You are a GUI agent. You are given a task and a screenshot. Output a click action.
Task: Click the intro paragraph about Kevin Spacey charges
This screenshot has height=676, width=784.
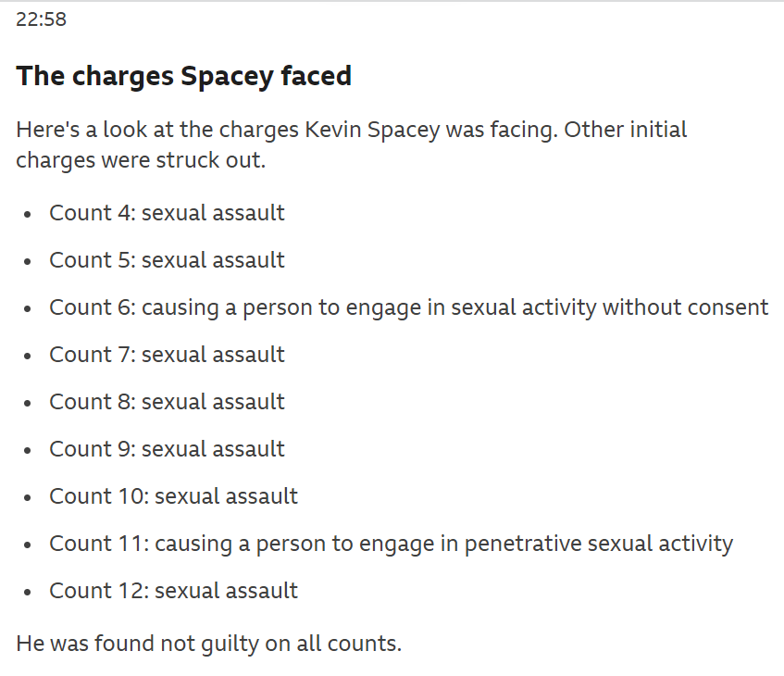pyautogui.click(x=352, y=144)
